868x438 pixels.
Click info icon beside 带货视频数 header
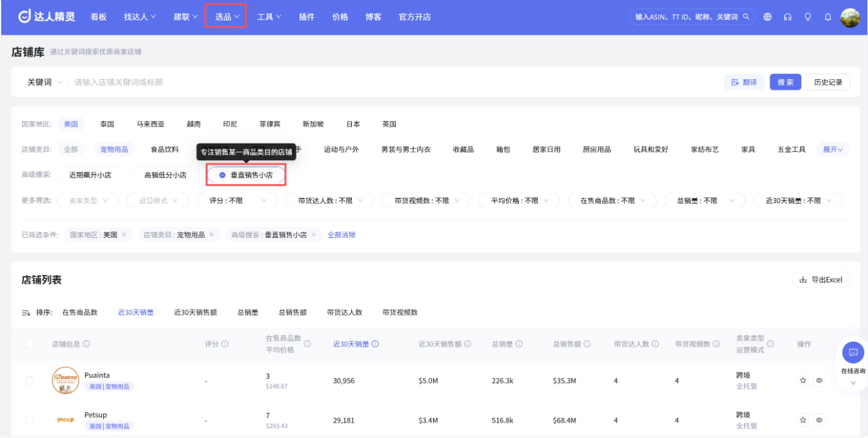pyautogui.click(x=716, y=344)
